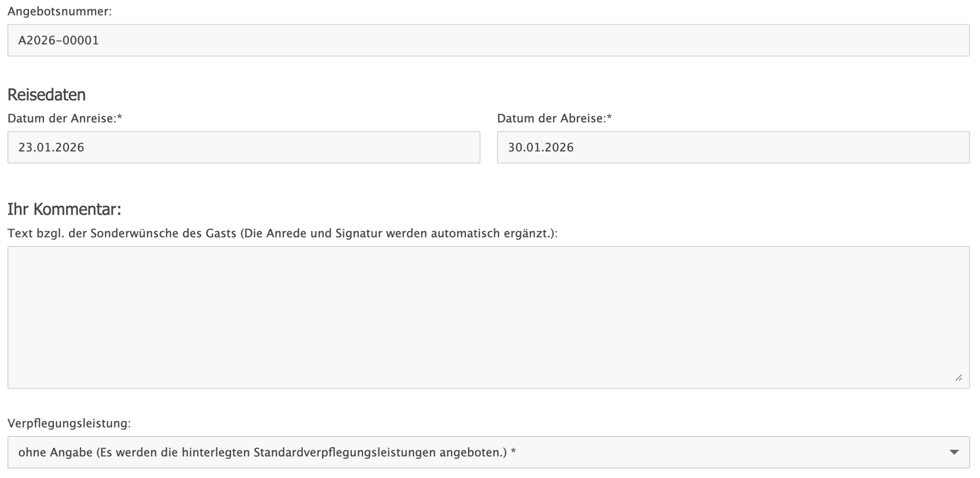The width and height of the screenshot is (980, 478).
Task: Click the arrival date value 23.01.2026
Action: [x=51, y=147]
